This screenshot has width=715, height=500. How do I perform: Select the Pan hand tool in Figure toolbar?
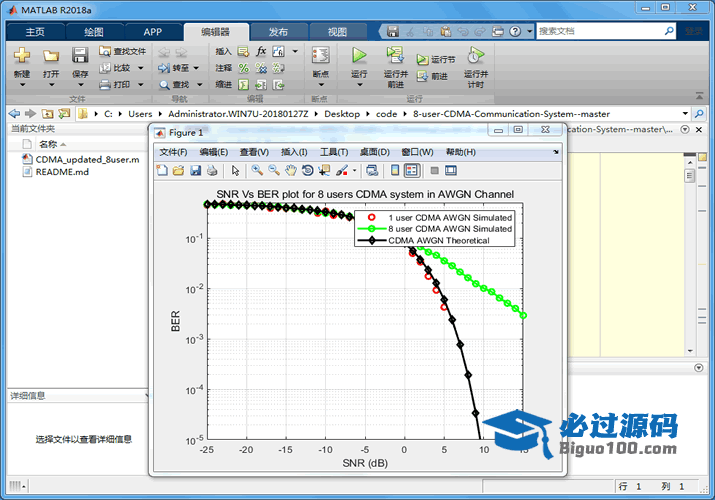point(290,170)
